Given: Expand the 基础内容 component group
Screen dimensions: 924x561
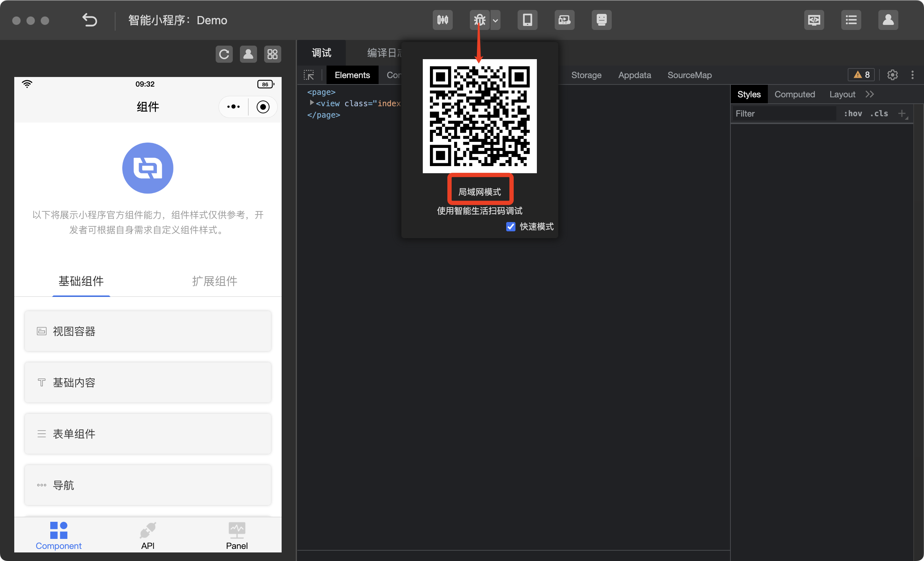Looking at the screenshot, I should point(148,382).
